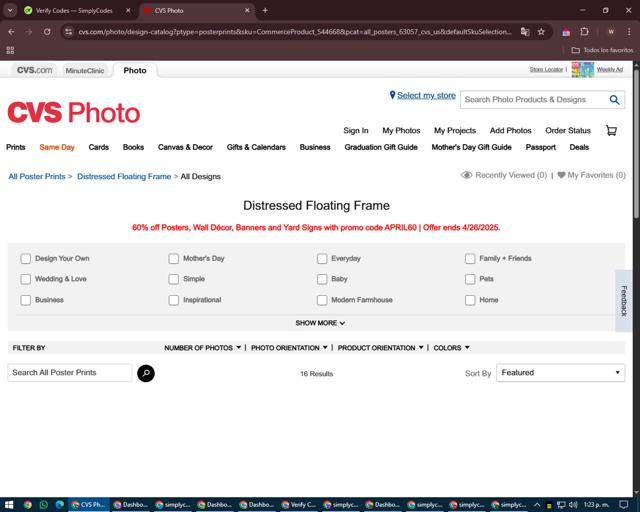Go to All Poster Prints breadcrumb
This screenshot has height=512, width=640.
pyautogui.click(x=37, y=177)
